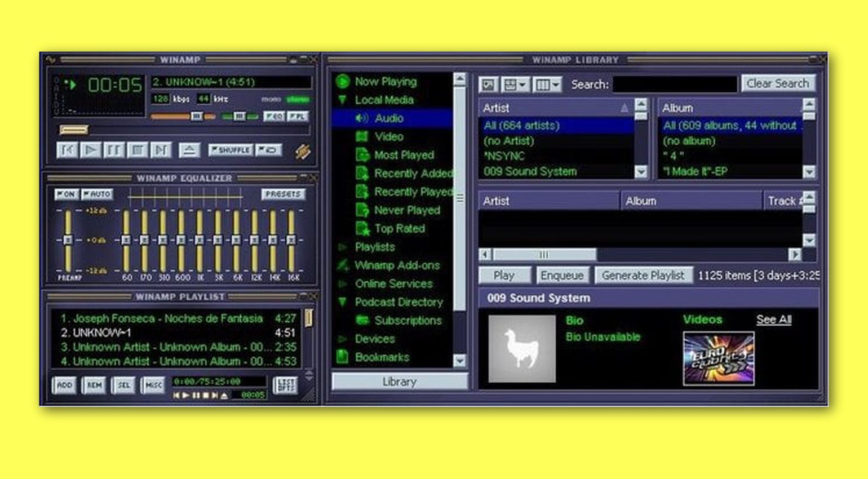The height and width of the screenshot is (479, 868).
Task: Click the Clear Search button
Action: [x=778, y=83]
